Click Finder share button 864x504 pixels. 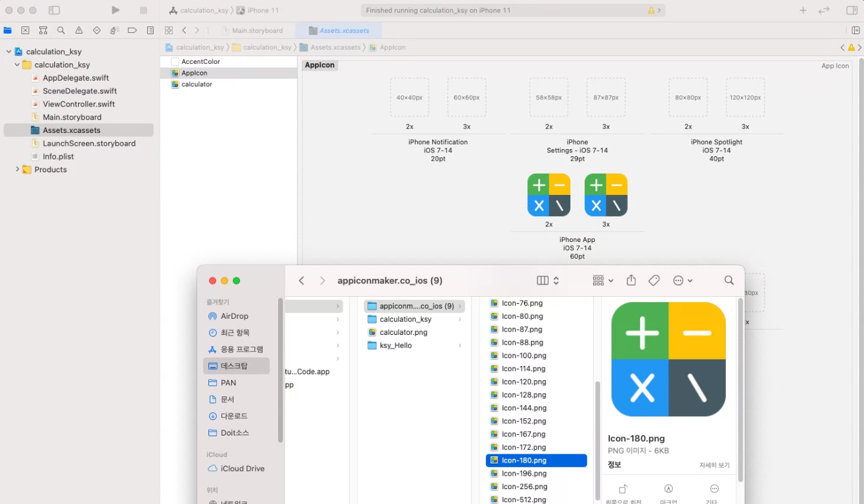631,281
